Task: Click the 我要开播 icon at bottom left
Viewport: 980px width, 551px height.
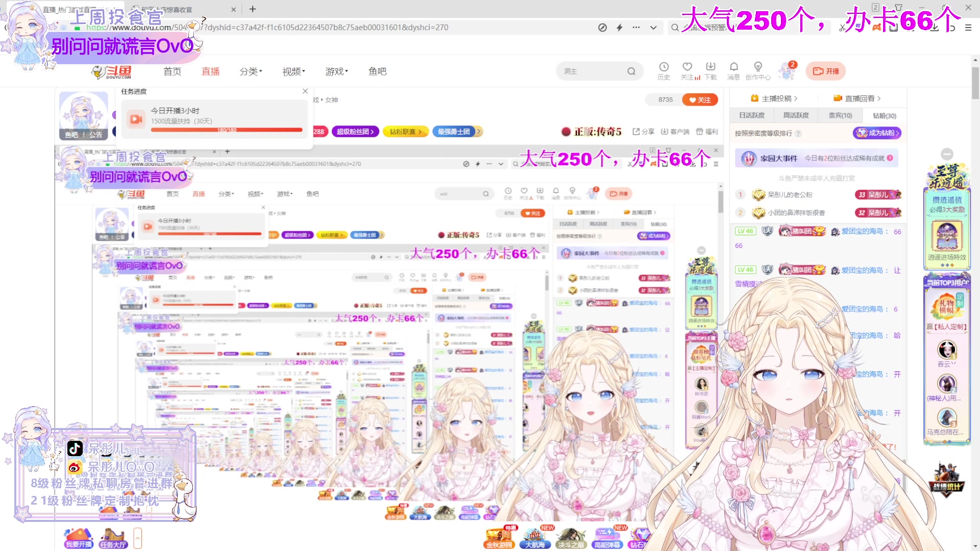Action: [x=79, y=538]
